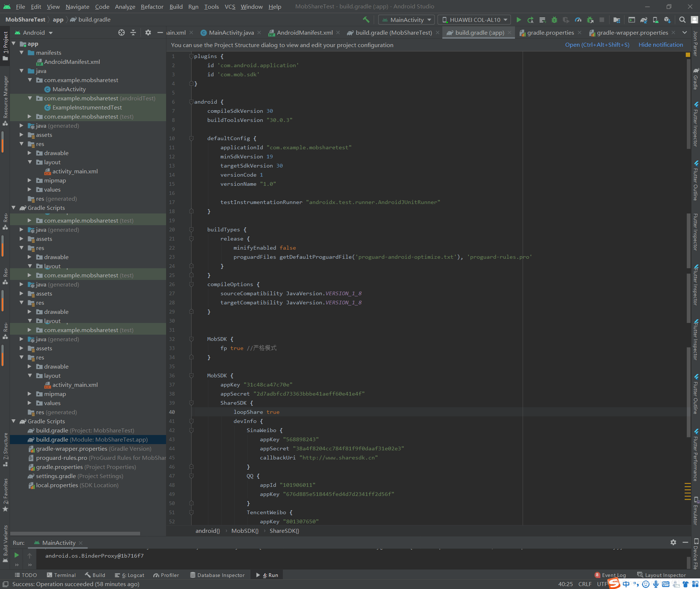This screenshot has height=589, width=700.
Task: Open Run panel settings gear
Action: pos(673,542)
